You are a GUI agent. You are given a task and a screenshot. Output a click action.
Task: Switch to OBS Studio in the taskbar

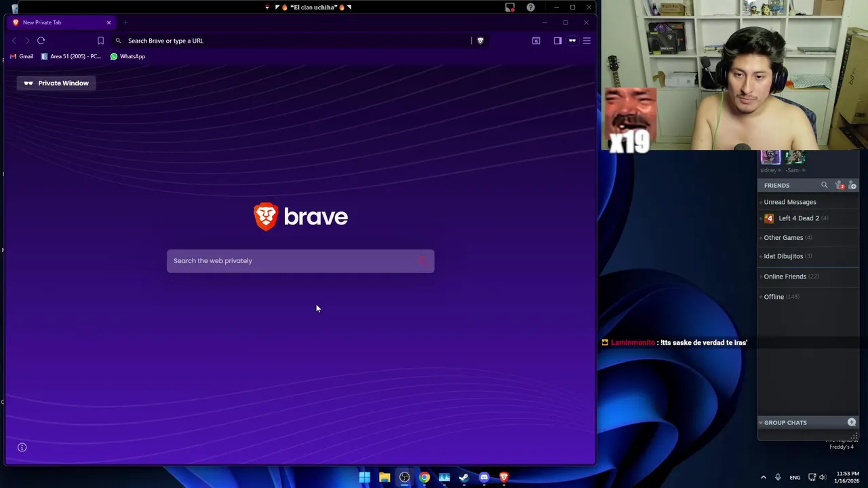[x=404, y=477]
